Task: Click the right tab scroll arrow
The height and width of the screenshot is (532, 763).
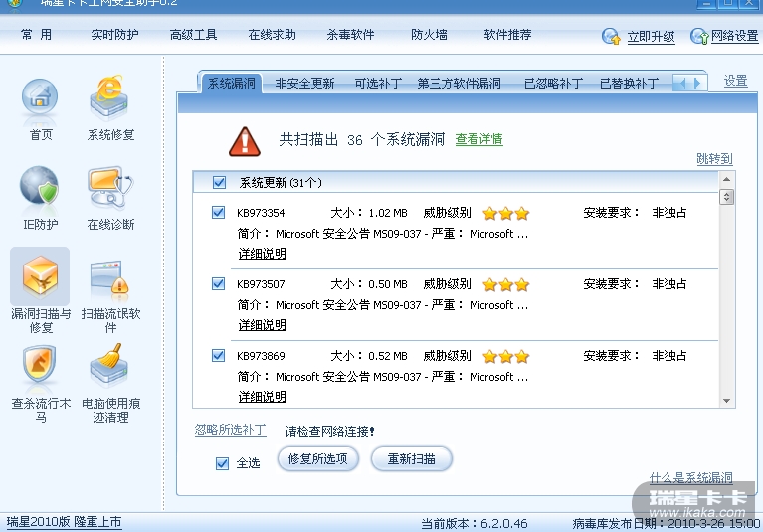Action: point(697,84)
